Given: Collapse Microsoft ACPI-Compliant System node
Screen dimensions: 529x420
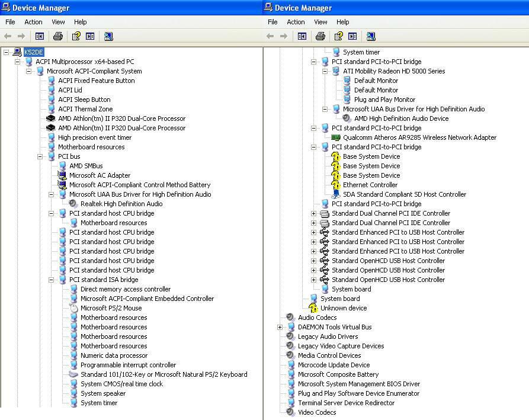Looking at the screenshot, I should (28, 71).
